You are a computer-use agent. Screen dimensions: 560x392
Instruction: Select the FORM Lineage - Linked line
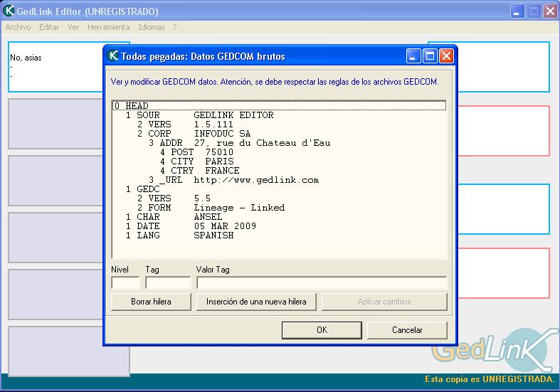(x=279, y=208)
